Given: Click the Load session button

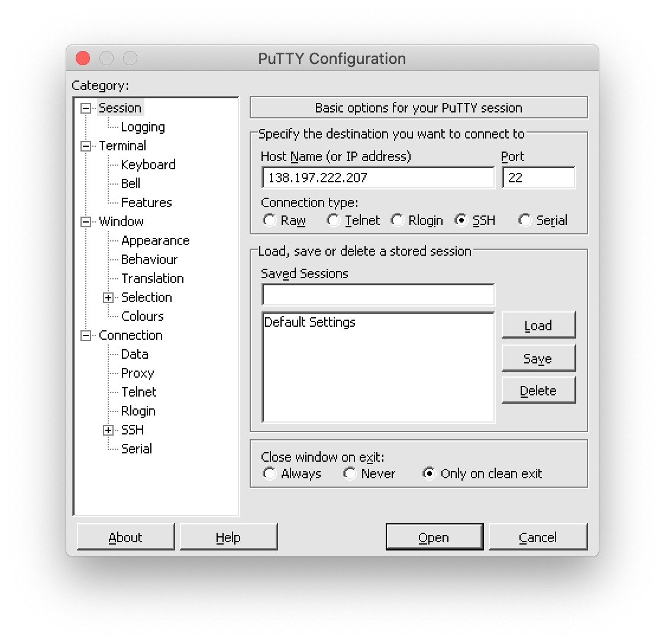Looking at the screenshot, I should pos(538,326).
